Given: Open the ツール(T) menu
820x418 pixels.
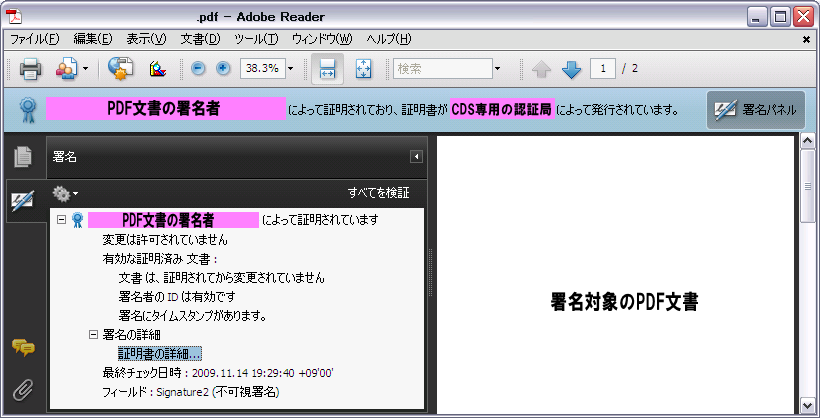Looking at the screenshot, I should [256, 39].
